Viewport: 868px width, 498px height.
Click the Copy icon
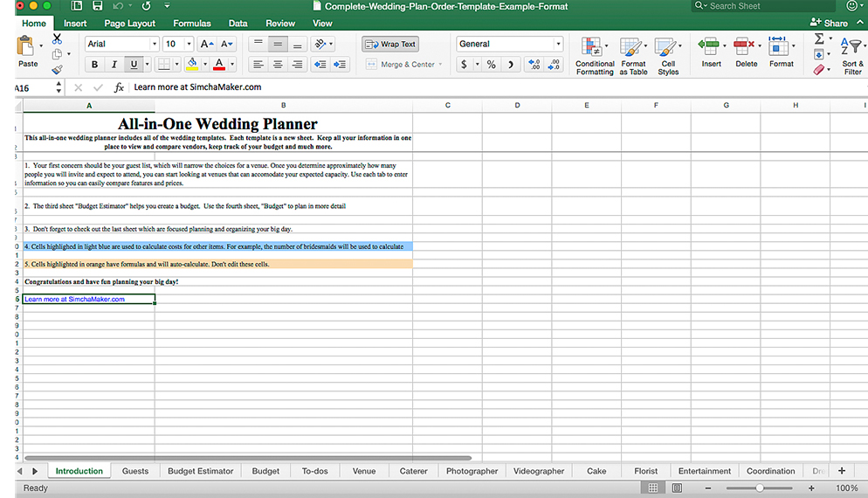tap(57, 54)
